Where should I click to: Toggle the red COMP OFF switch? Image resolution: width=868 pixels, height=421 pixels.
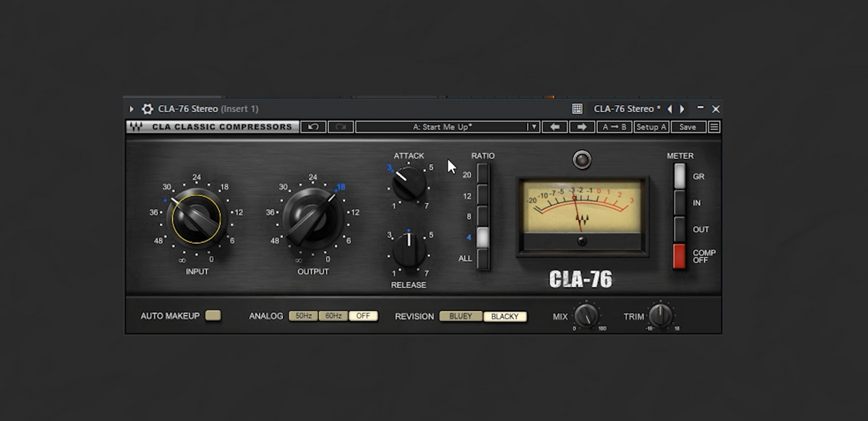(679, 256)
